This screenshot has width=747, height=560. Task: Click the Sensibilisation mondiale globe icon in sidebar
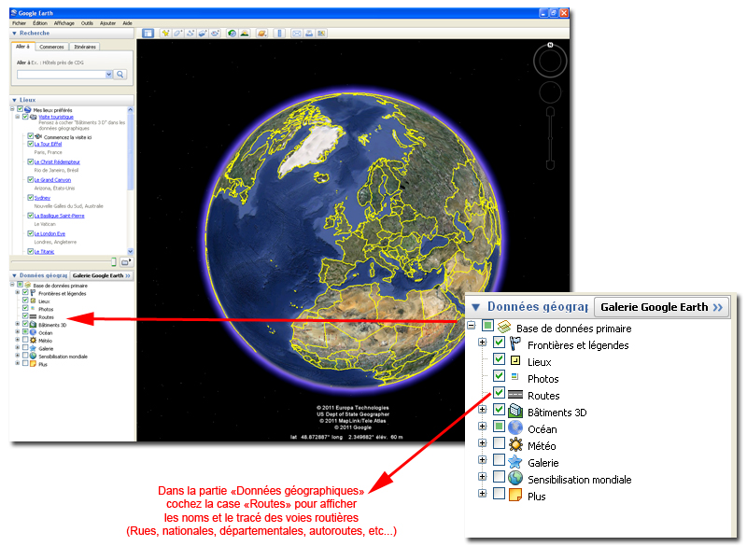[x=33, y=357]
